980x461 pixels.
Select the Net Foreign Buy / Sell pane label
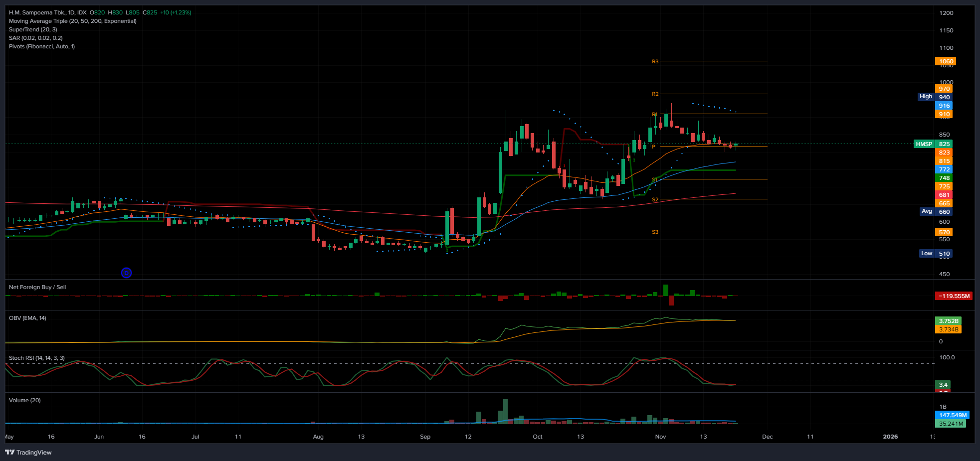coord(37,287)
